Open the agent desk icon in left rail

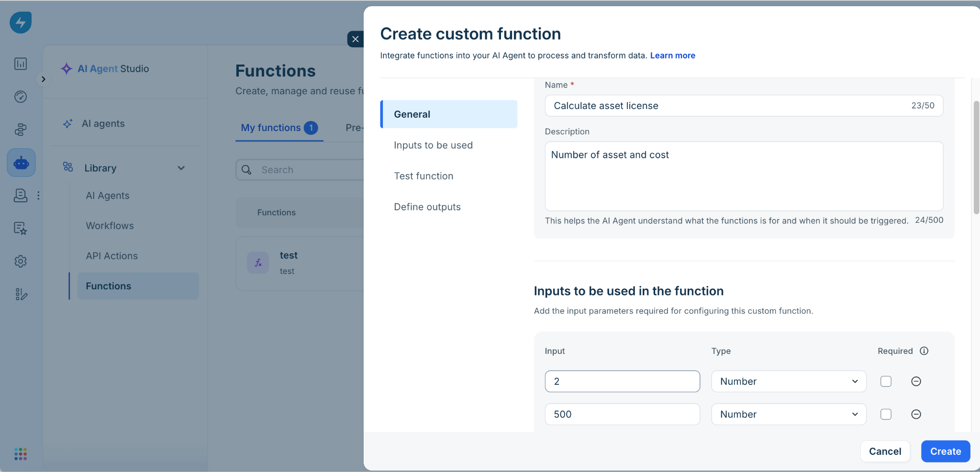click(21, 195)
